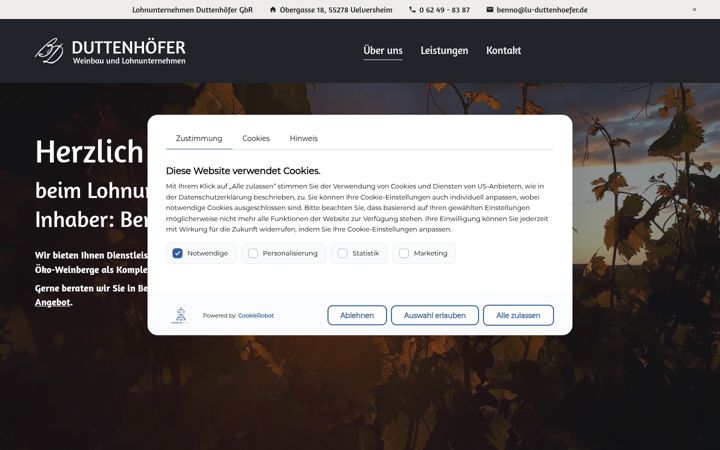Click the heading Diese Website verwendet Cookies.
This screenshot has height=450, width=720.
point(243,171)
